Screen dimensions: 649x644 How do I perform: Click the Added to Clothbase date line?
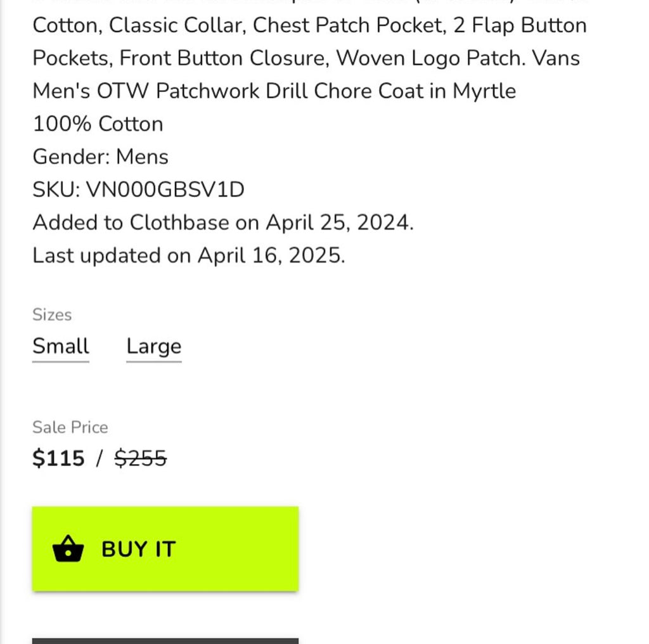(222, 222)
